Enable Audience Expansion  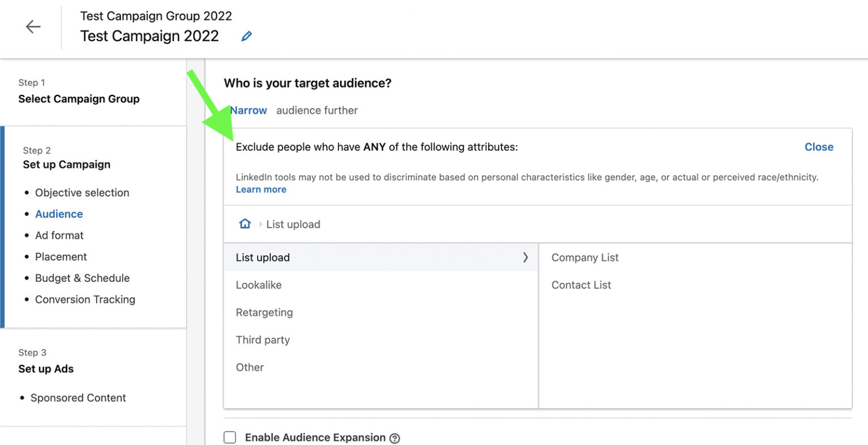click(229, 437)
